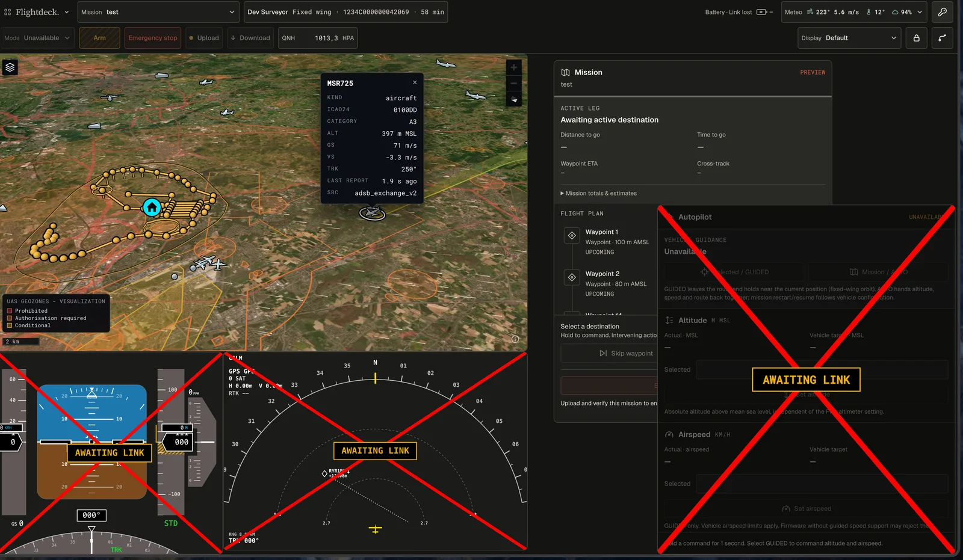Click the route path icon button
Image resolution: width=963 pixels, height=560 pixels.
pos(942,38)
